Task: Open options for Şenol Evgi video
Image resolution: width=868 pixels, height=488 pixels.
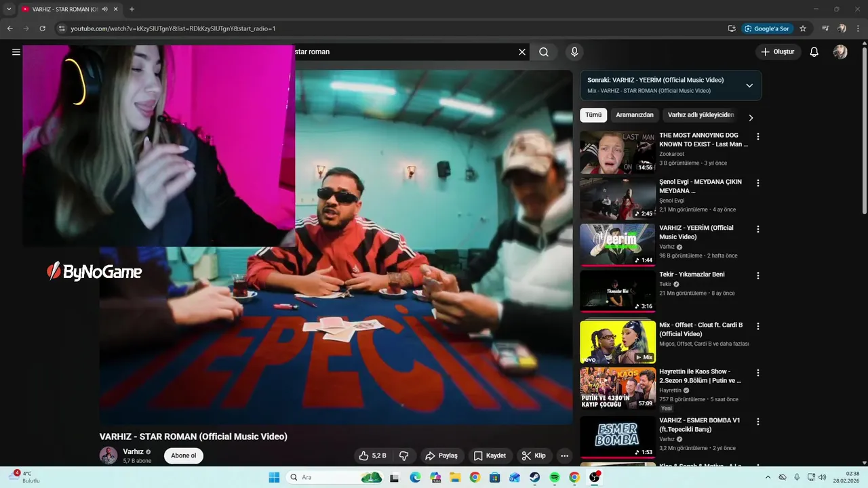Action: [x=758, y=183]
